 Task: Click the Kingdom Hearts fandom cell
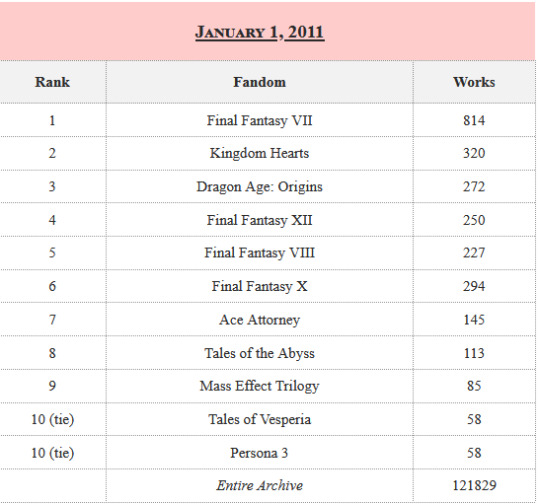click(x=260, y=153)
